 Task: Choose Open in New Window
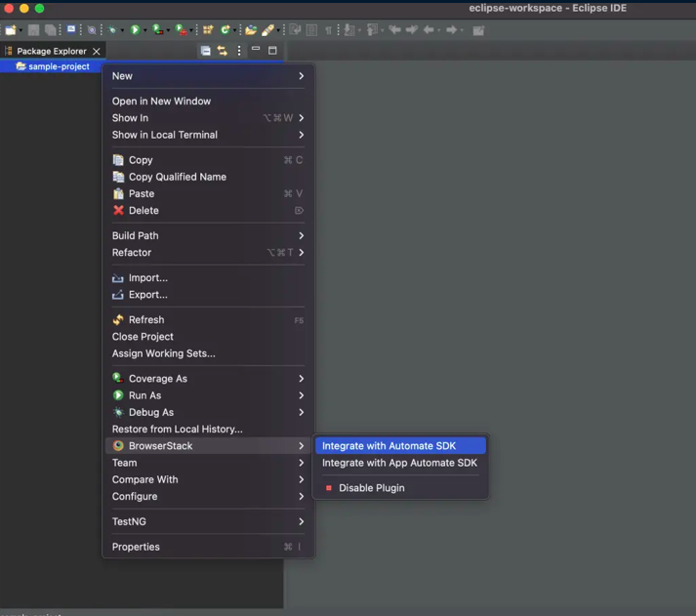coord(208,102)
